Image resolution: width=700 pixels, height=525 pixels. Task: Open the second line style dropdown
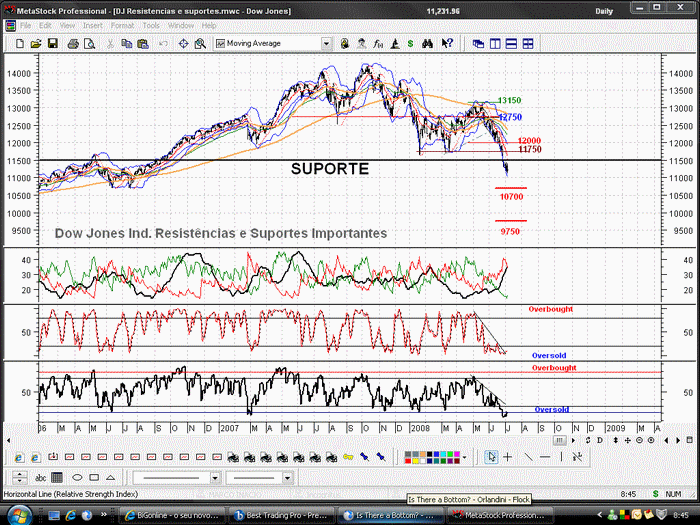pyautogui.click(x=287, y=478)
